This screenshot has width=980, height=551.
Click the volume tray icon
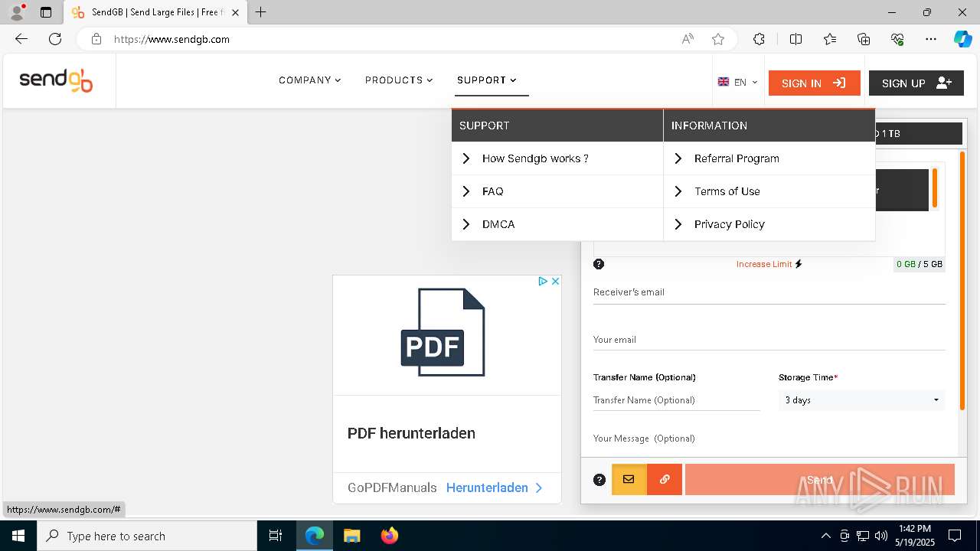[x=880, y=536]
